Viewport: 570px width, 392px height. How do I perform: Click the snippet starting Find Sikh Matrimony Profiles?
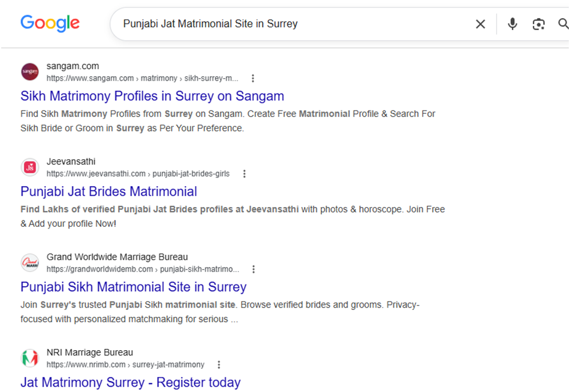click(228, 121)
